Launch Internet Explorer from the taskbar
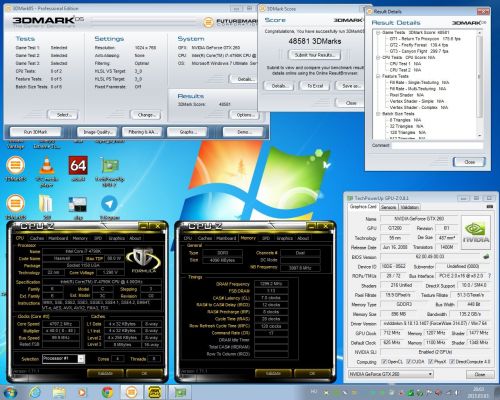Viewport: 500px width, 400px height. click(35, 392)
